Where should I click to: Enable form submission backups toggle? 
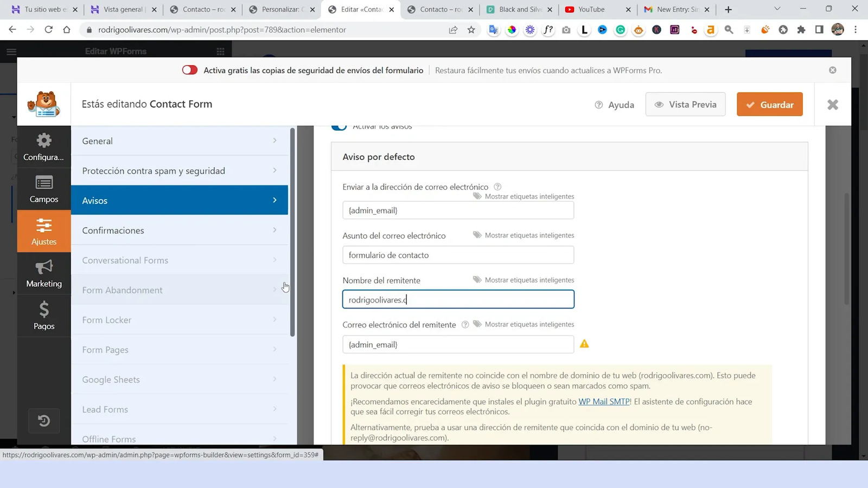[189, 70]
